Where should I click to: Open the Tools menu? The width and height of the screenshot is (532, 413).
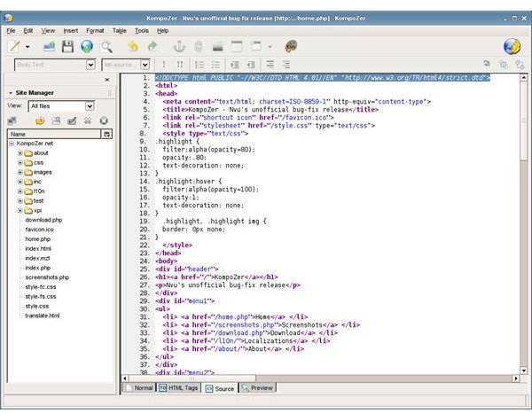pyautogui.click(x=142, y=31)
